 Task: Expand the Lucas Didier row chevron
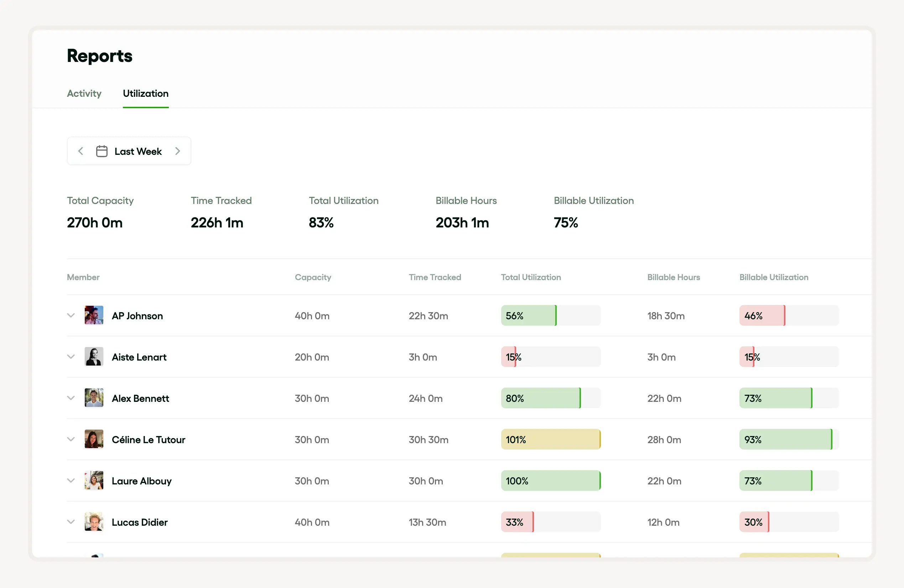(x=71, y=521)
